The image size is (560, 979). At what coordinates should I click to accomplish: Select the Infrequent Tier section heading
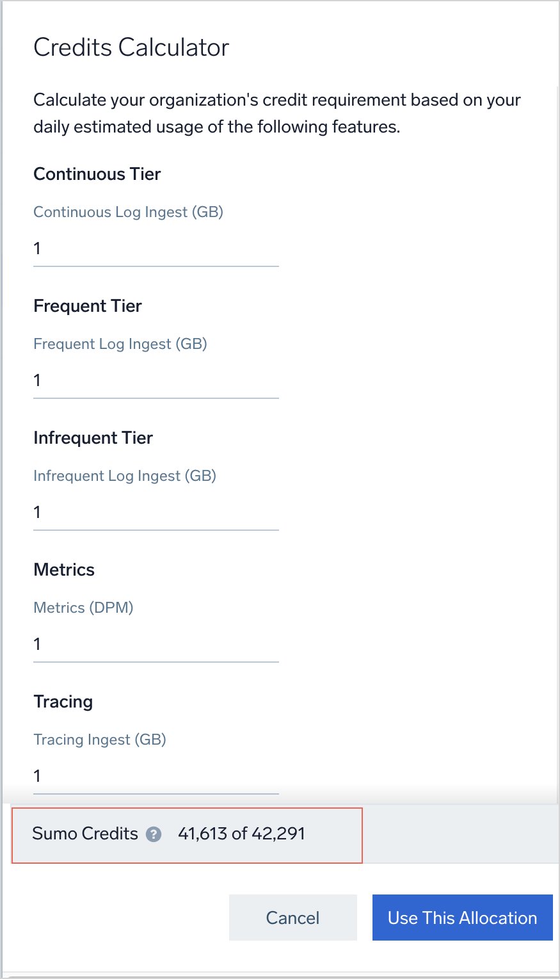tap(93, 438)
